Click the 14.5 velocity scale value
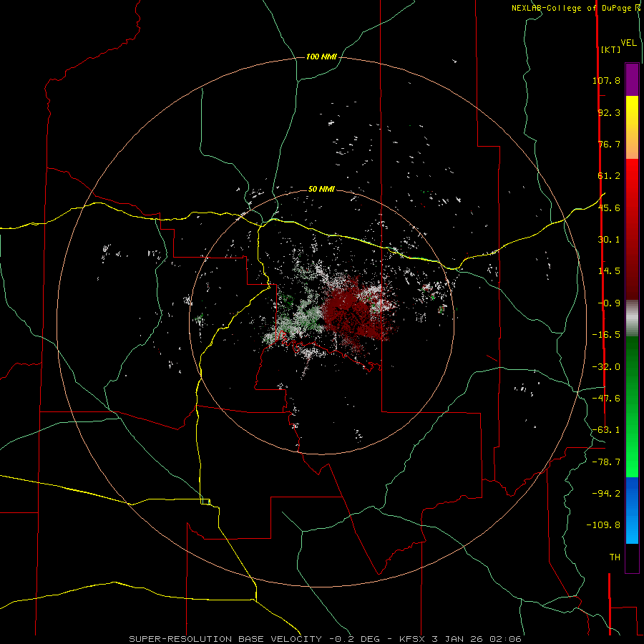Screen dimensions: 644x644 coord(609,271)
